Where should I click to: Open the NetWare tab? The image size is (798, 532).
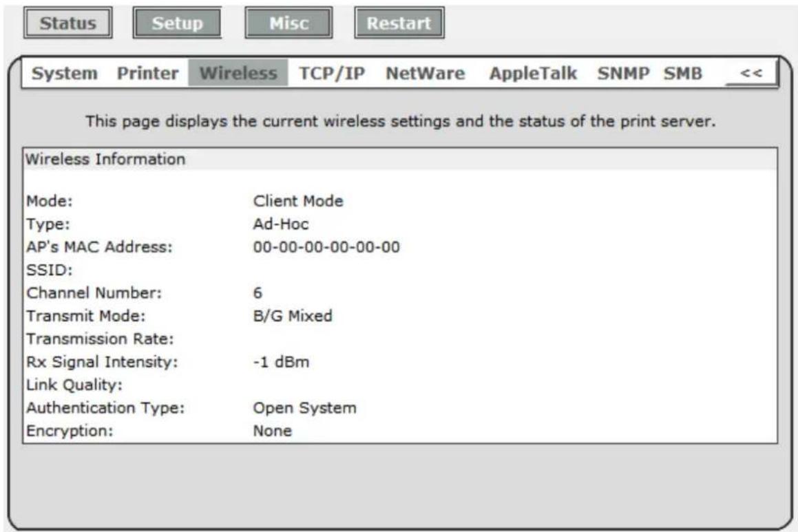(x=425, y=73)
